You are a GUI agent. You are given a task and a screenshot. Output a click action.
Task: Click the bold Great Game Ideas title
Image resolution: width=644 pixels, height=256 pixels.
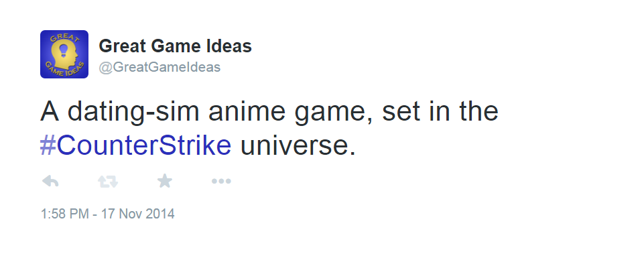(x=176, y=46)
